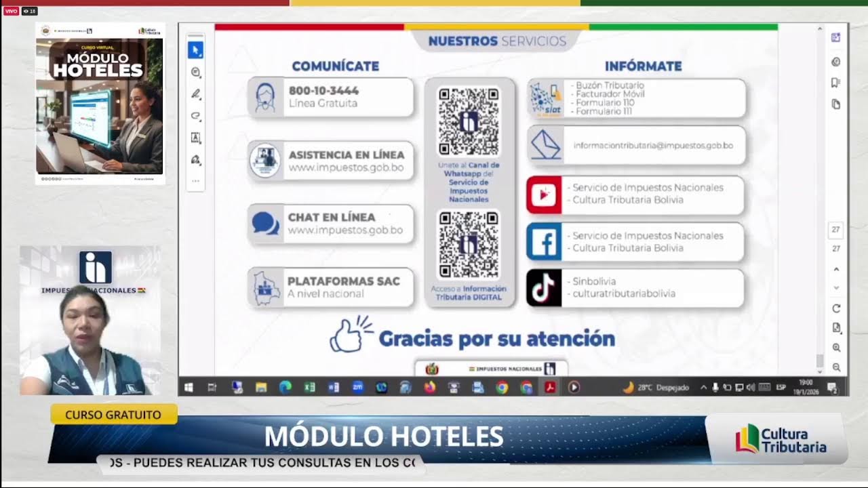The height and width of the screenshot is (488, 868).
Task: Click the weather widget 28°C Despejado
Action: [x=656, y=388]
